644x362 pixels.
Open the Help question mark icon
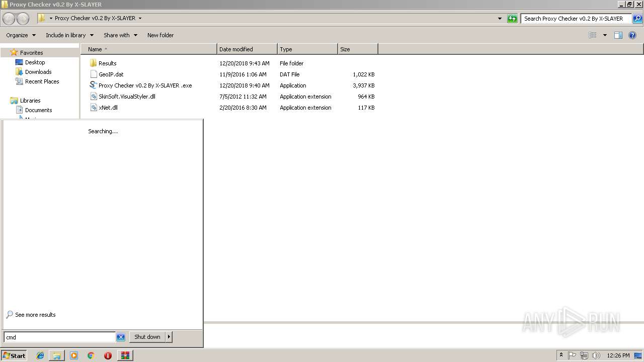click(632, 35)
